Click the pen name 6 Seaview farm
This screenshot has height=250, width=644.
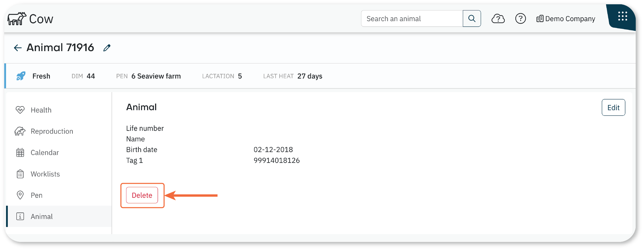point(156,76)
